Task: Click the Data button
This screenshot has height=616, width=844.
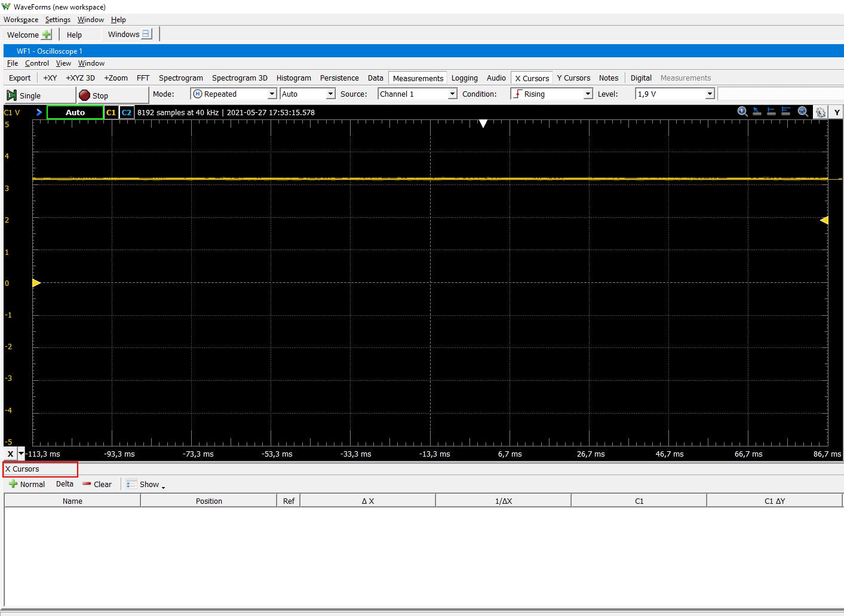Action: [376, 78]
